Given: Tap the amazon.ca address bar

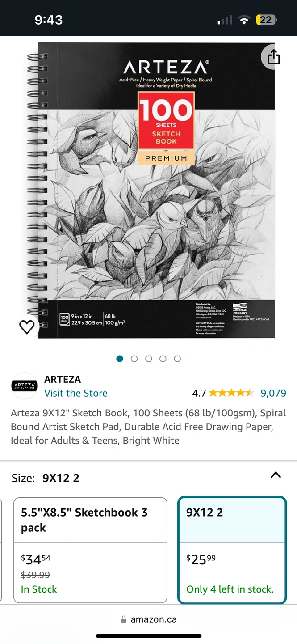Looking at the screenshot, I should click(149, 619).
